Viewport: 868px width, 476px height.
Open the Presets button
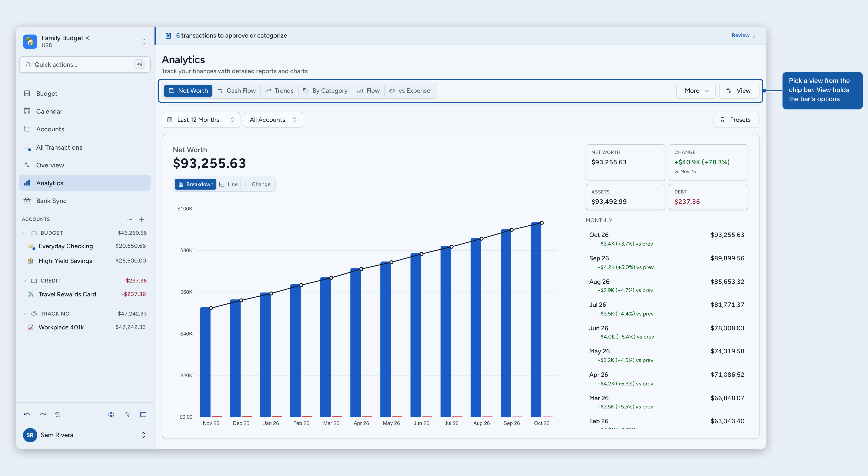736,120
